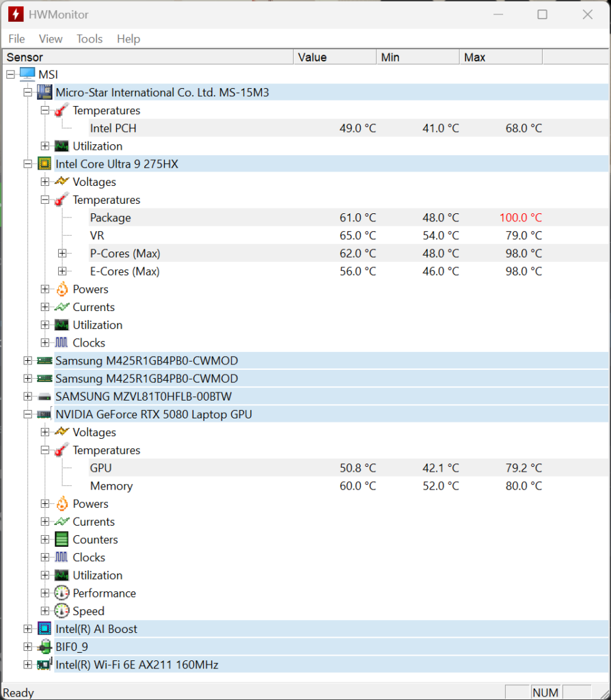
Task: Click the motherboard icon beside Micro-Star International
Action: (x=44, y=92)
